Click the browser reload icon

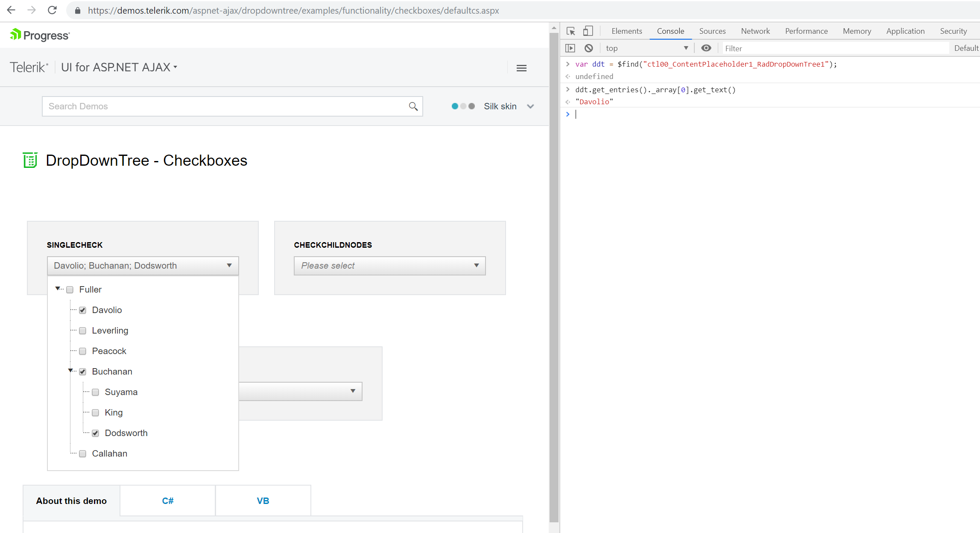coord(52,10)
